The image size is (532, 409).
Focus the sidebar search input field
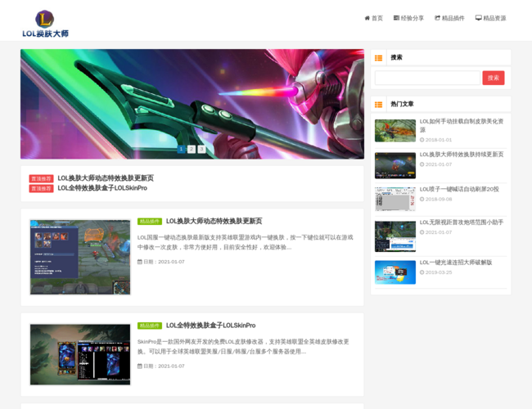tap(427, 78)
